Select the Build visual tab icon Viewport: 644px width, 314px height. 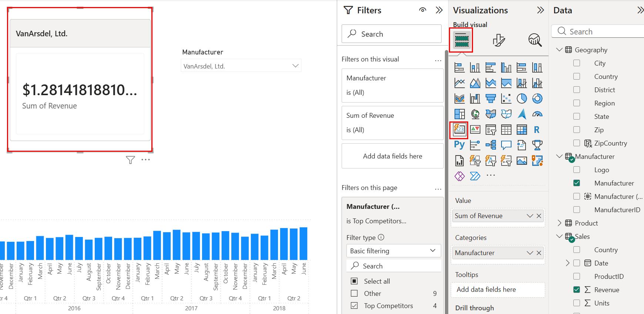click(462, 40)
